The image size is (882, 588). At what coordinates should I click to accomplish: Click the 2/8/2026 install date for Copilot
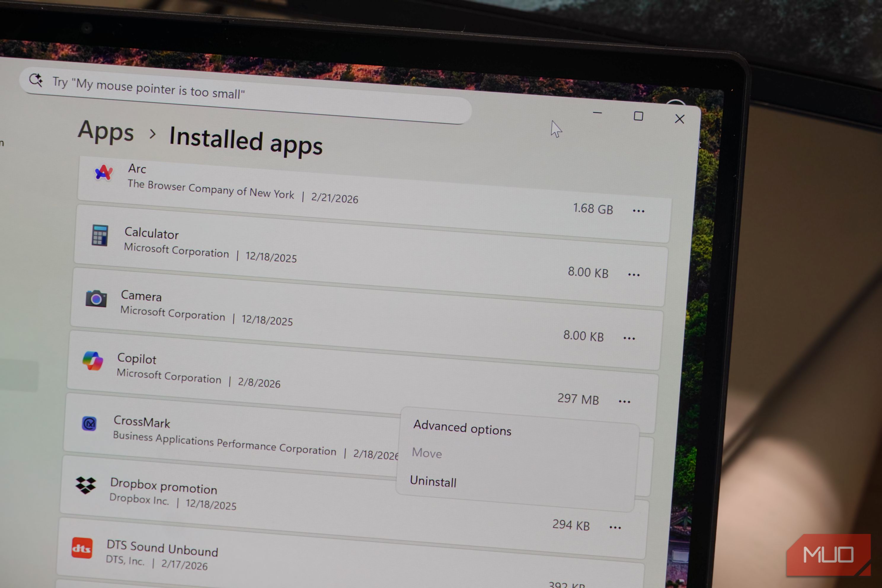259,383
